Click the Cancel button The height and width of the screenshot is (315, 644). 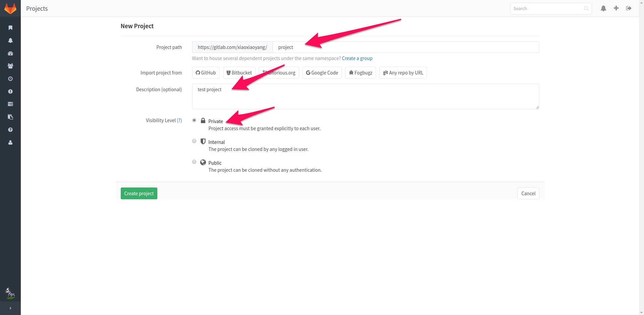528,194
